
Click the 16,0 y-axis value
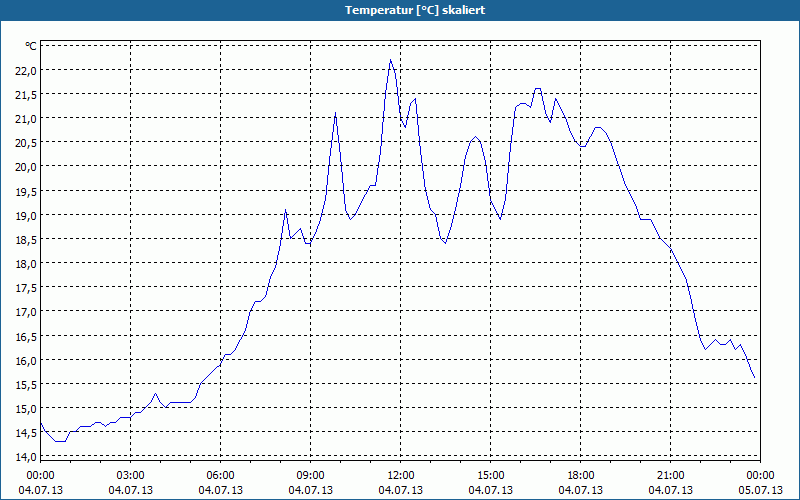[x=26, y=360]
